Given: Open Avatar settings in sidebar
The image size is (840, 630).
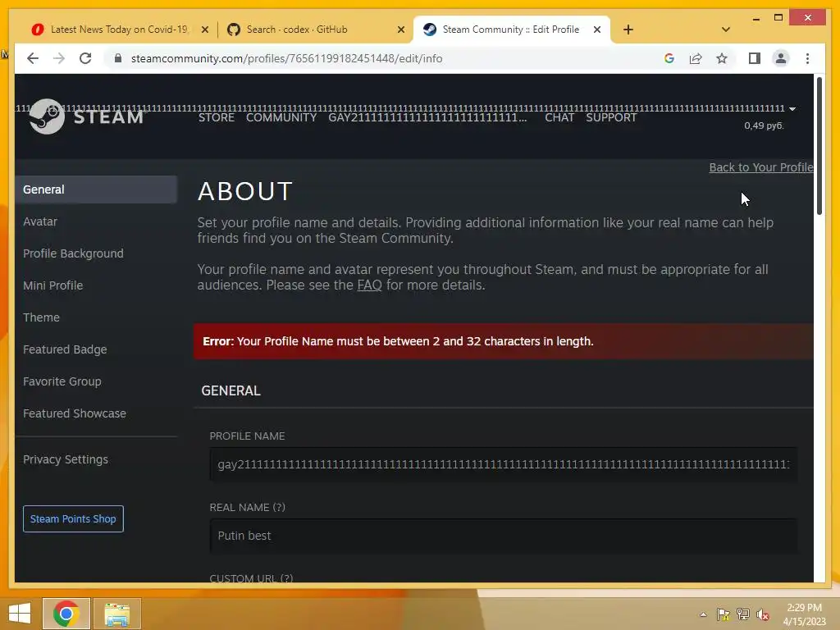Looking at the screenshot, I should [40, 221].
